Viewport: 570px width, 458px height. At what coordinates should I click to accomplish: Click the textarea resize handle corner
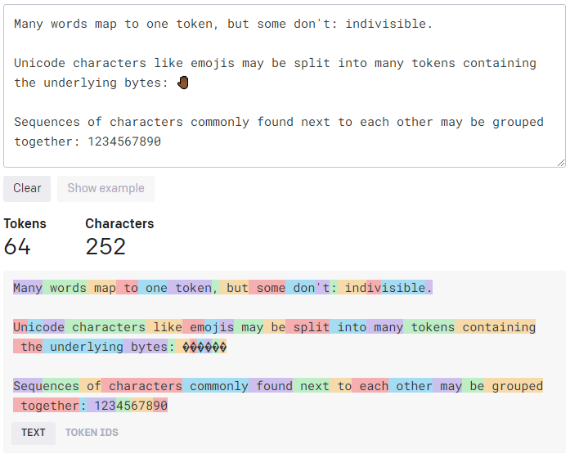[561, 163]
